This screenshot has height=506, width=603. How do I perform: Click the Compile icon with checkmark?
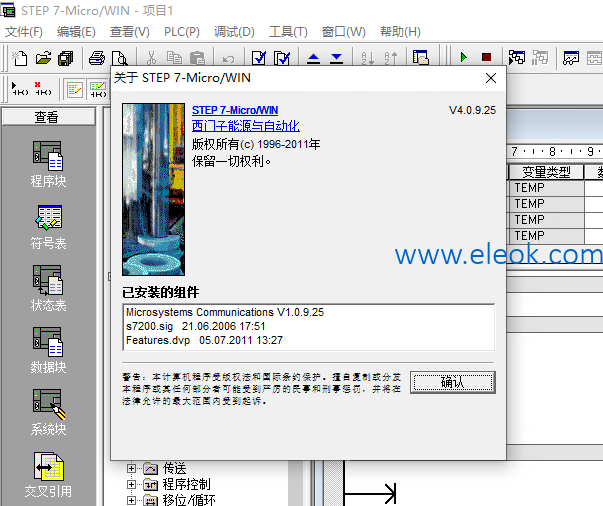tap(259, 58)
